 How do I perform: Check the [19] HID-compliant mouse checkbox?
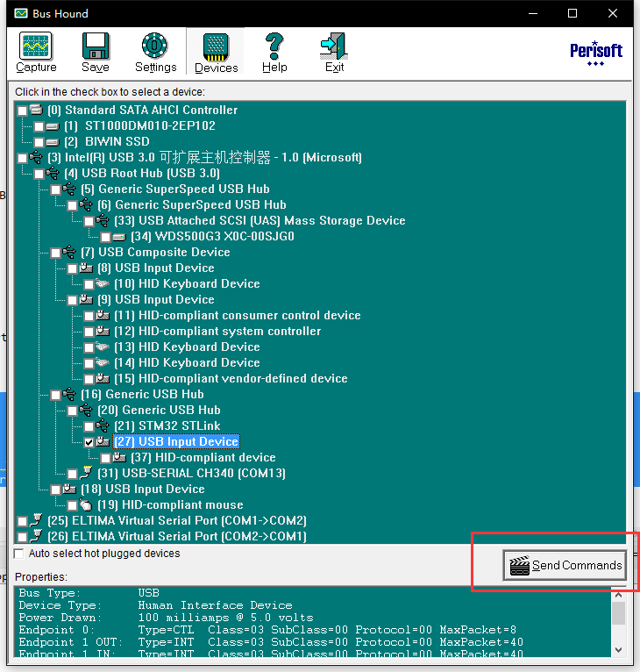click(x=72, y=505)
